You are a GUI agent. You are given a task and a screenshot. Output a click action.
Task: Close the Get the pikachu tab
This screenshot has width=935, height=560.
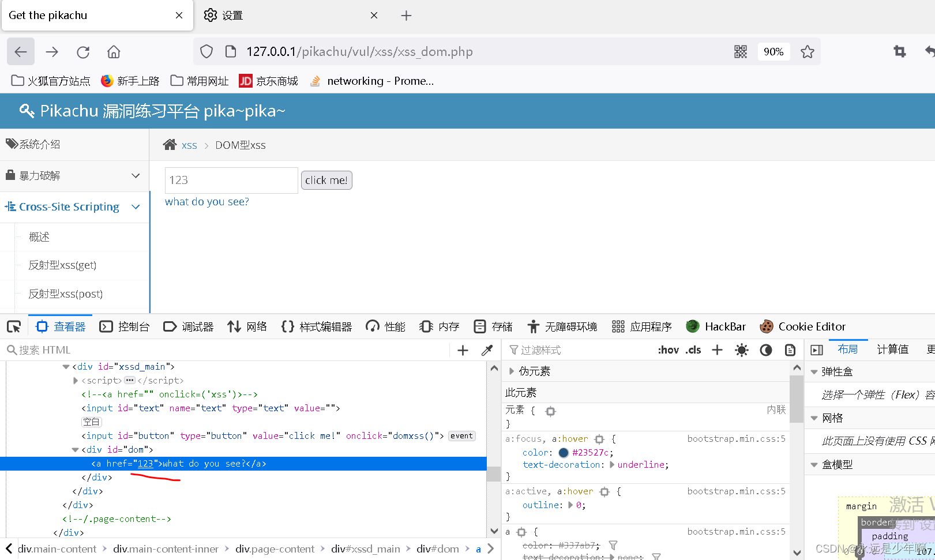[179, 16]
